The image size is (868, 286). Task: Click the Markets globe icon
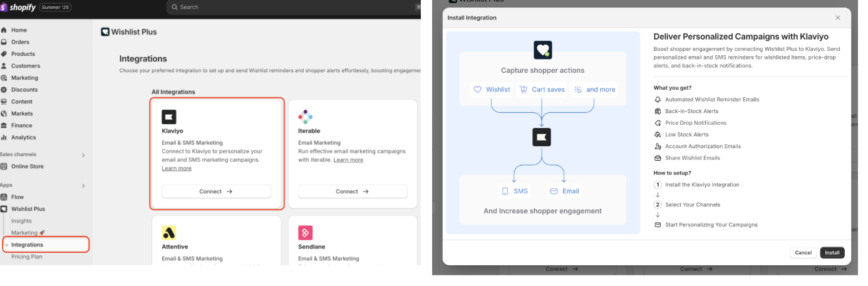pos(4,114)
